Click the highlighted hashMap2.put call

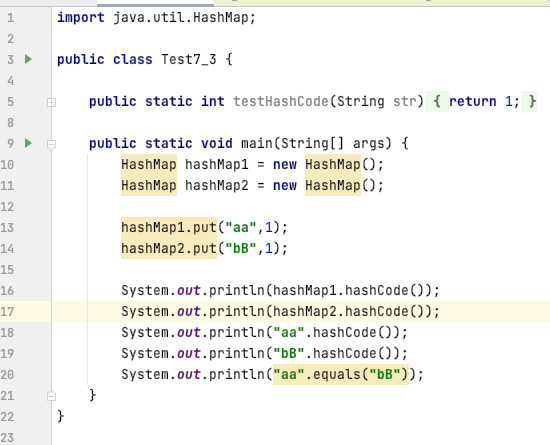[x=169, y=249]
